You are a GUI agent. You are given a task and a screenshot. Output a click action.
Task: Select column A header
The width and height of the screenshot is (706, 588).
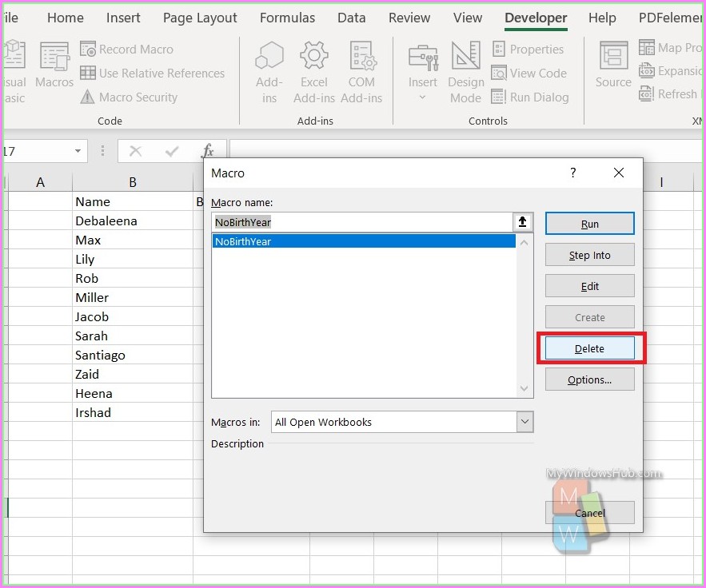pyautogui.click(x=40, y=182)
